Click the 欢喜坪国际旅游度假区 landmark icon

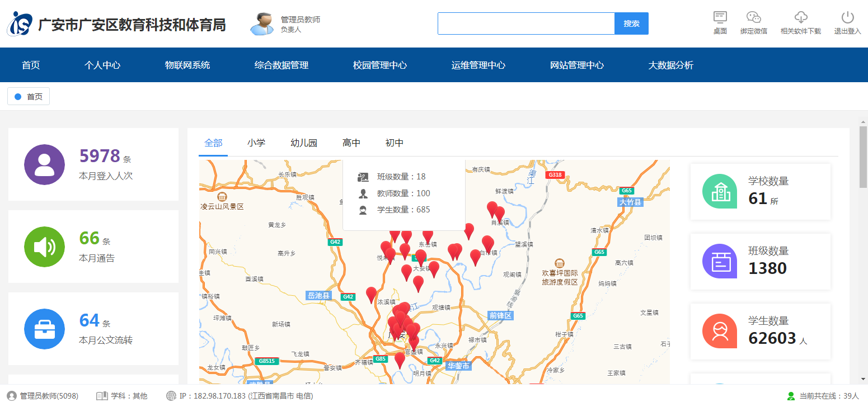click(559, 263)
